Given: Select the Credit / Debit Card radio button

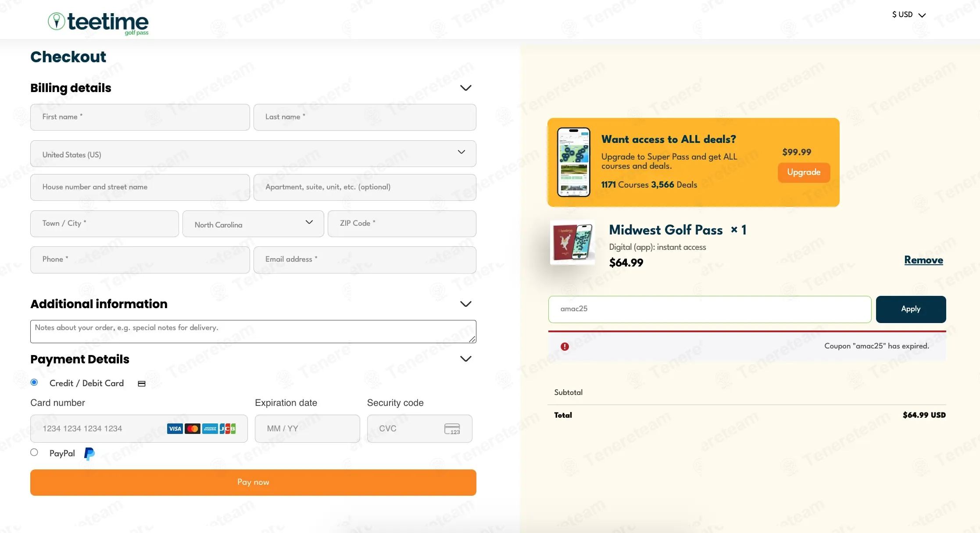Looking at the screenshot, I should click(34, 382).
